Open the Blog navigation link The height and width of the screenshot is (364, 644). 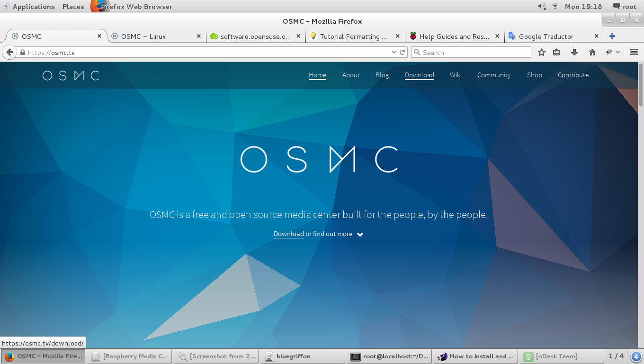(x=382, y=75)
